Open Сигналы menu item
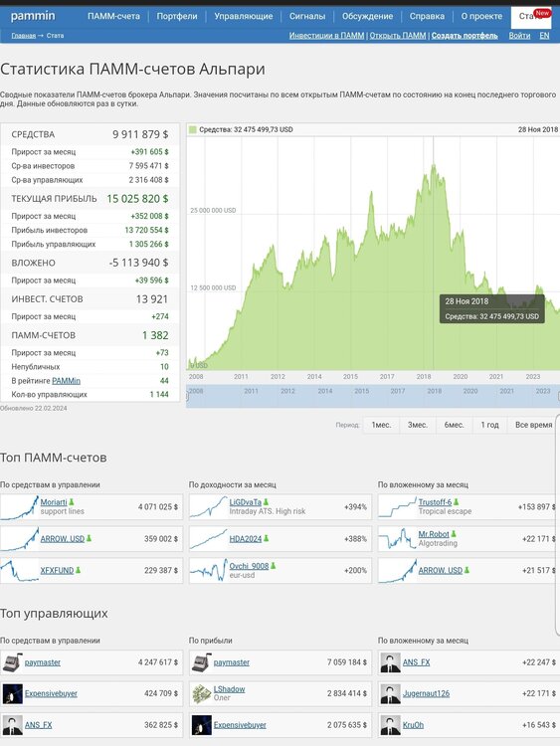This screenshot has height=746, width=560. [307, 16]
